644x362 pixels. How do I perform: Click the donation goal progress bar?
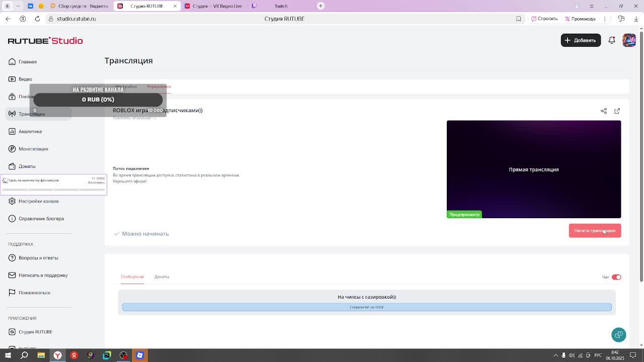pyautogui.click(x=367, y=307)
